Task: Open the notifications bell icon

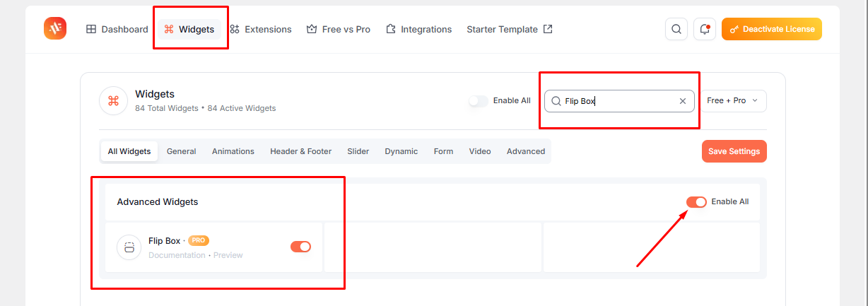Action: (705, 29)
